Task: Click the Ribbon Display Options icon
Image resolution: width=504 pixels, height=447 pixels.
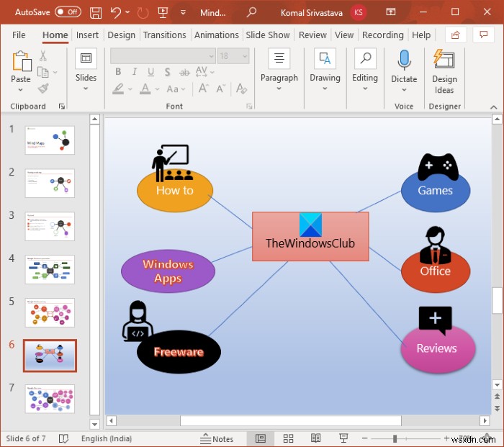Action: pos(390,12)
